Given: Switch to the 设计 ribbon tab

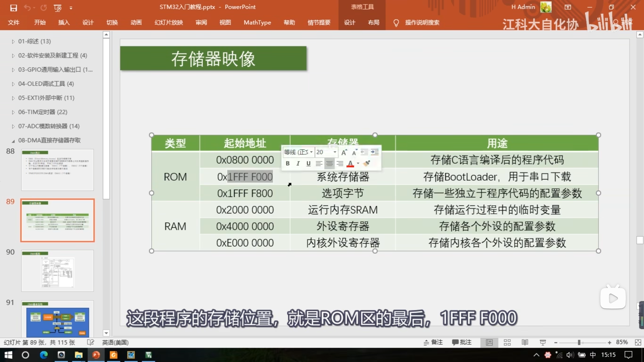Looking at the screenshot, I should 88,22.
